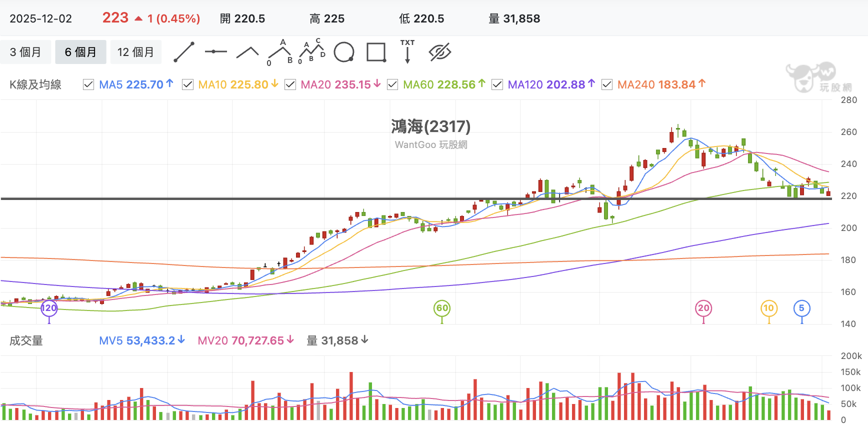The height and width of the screenshot is (427, 868).
Task: Click the open price 開 220.5
Action: point(242,18)
